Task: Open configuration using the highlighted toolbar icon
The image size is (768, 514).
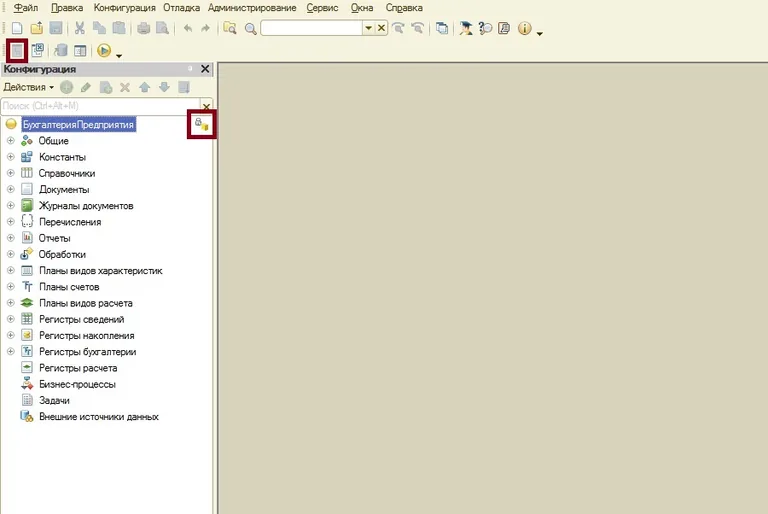Action: point(17,50)
